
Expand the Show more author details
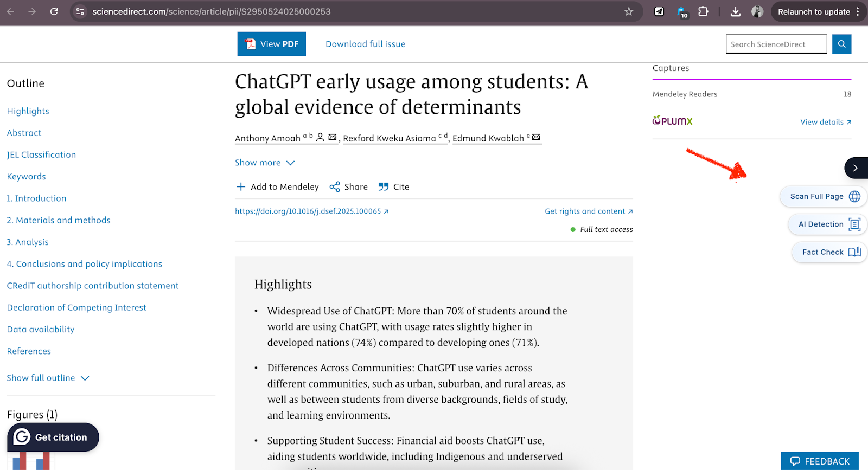click(x=265, y=163)
